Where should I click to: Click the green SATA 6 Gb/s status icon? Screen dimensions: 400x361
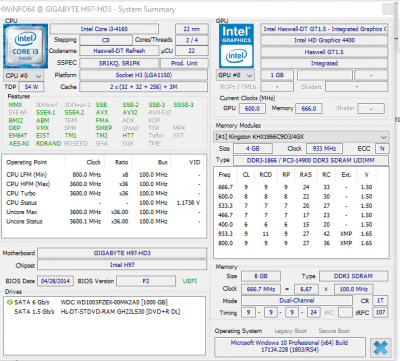9,302
